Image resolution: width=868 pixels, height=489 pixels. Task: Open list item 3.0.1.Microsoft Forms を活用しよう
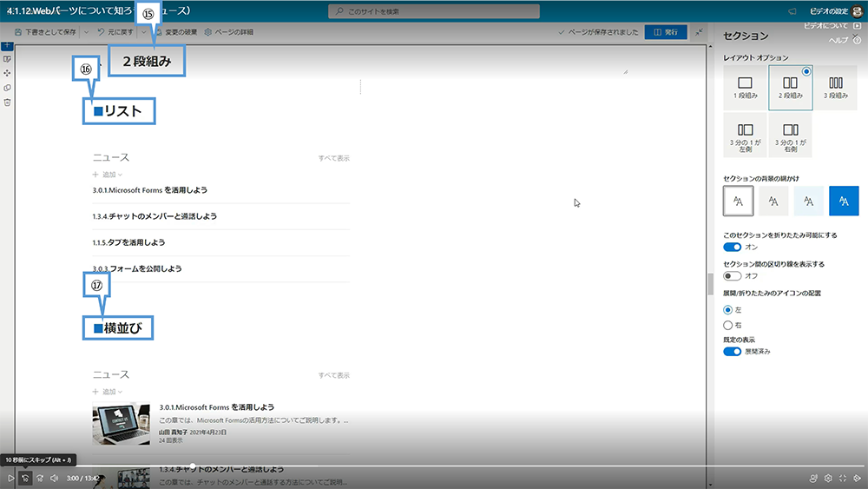(x=149, y=190)
